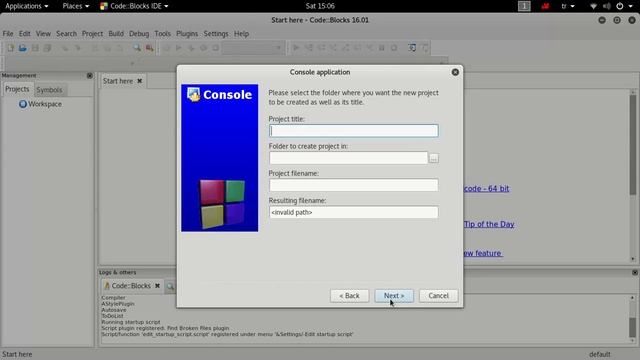Click the Build and run icon

click(191, 48)
